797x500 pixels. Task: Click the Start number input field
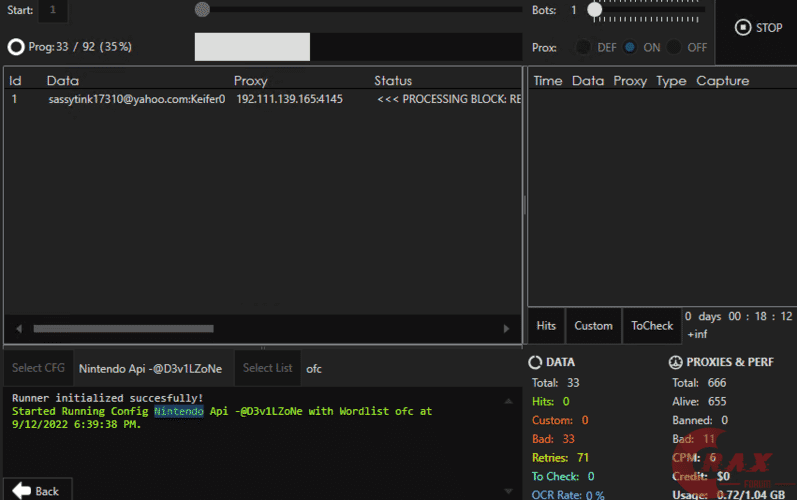(52, 10)
